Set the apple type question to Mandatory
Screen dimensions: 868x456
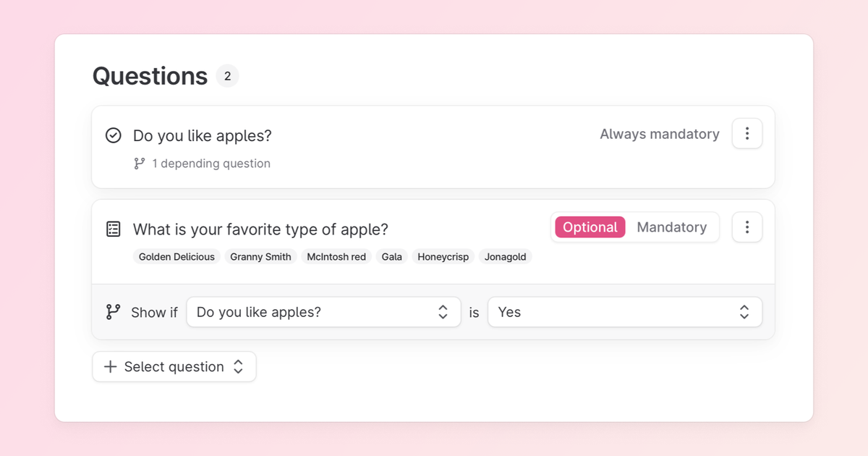pyautogui.click(x=672, y=227)
